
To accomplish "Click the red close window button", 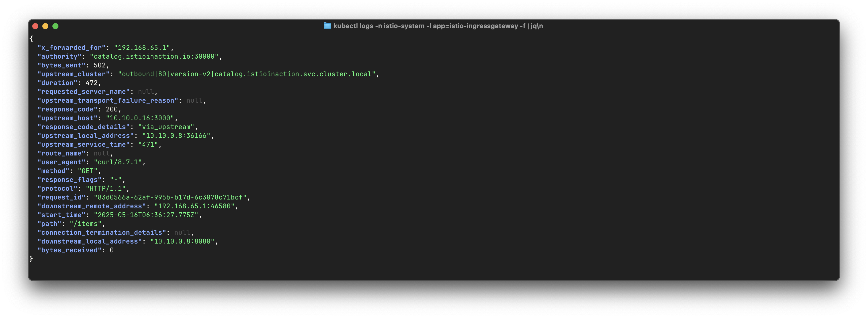I will pos(35,26).
